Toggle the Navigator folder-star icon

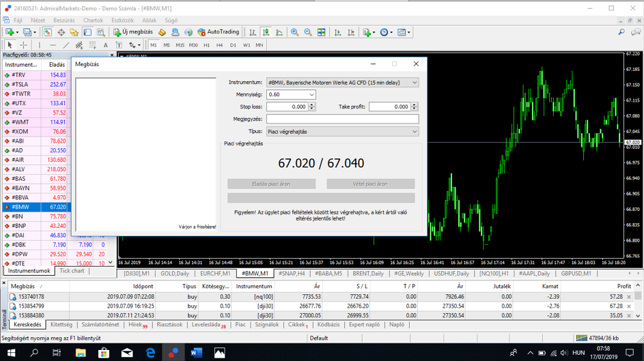point(74,32)
